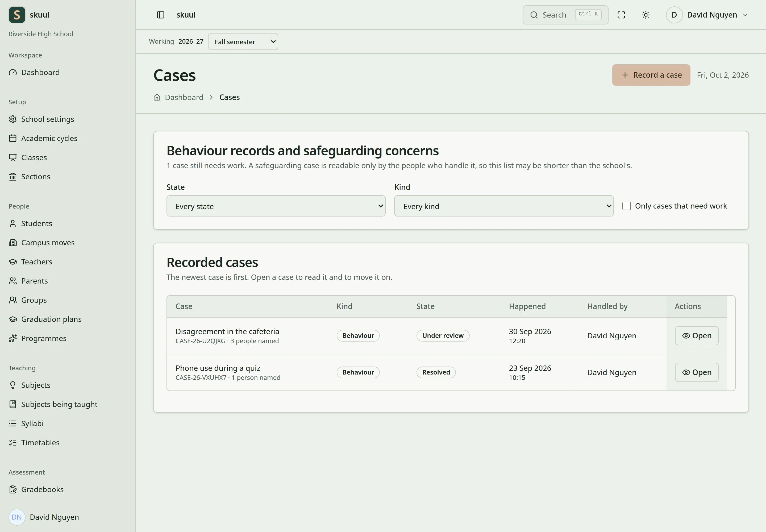
Task: Click the Teachers cap icon
Action: click(x=13, y=262)
